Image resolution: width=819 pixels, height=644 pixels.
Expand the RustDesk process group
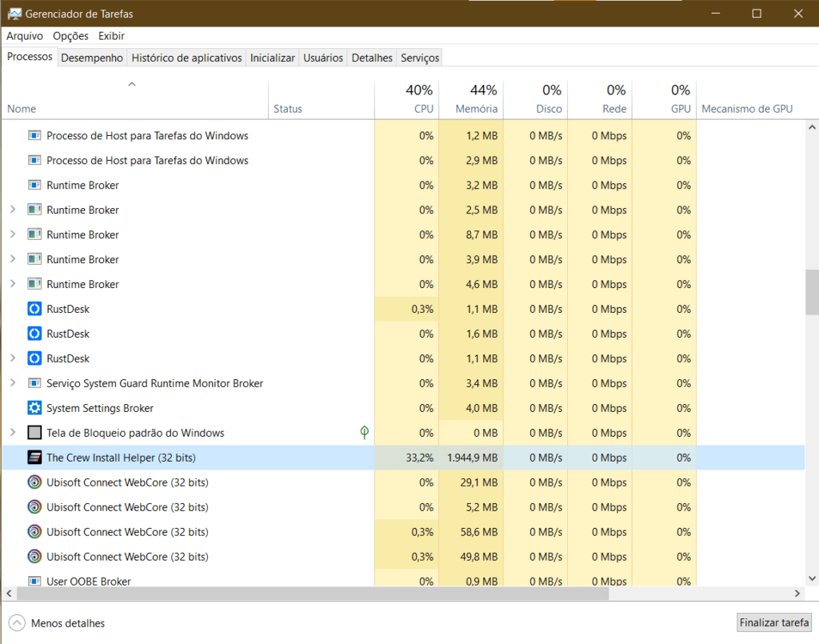tap(13, 358)
